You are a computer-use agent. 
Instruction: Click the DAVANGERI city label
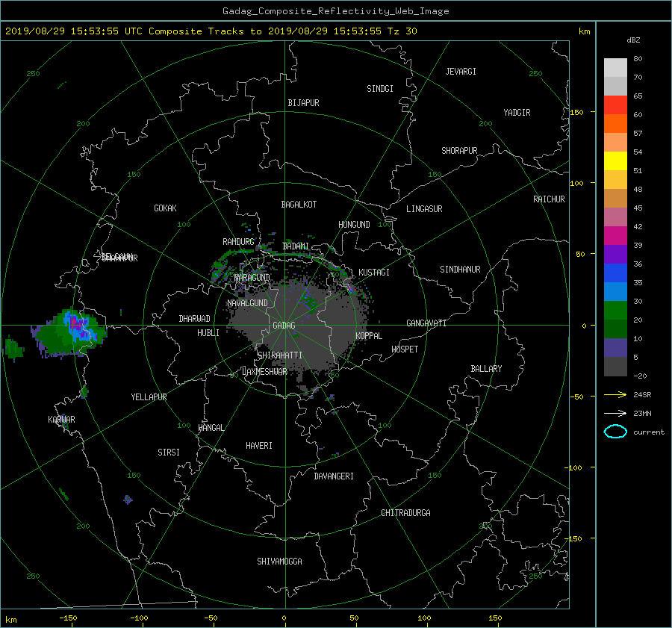pyautogui.click(x=334, y=476)
